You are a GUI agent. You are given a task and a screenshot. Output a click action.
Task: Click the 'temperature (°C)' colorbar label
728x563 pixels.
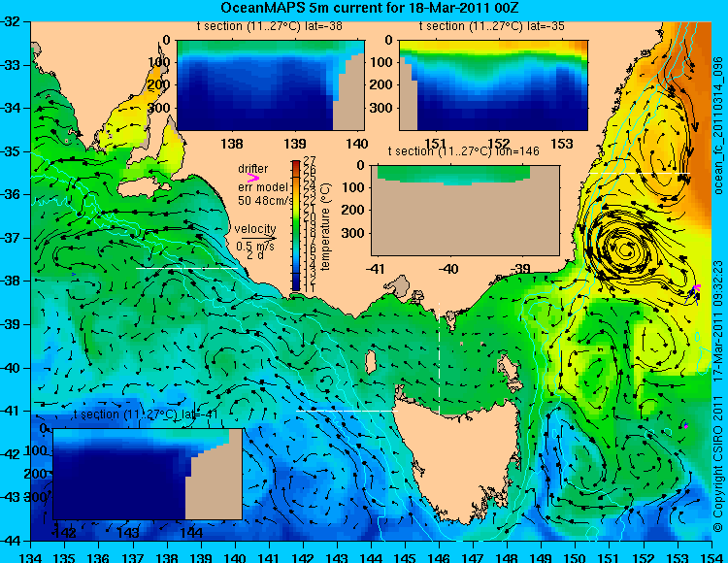coord(326,226)
